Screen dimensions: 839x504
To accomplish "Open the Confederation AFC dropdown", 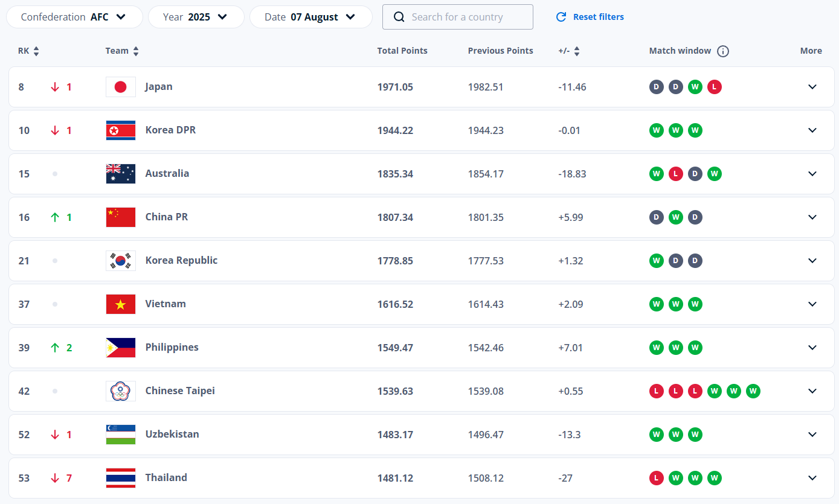I will pos(74,17).
